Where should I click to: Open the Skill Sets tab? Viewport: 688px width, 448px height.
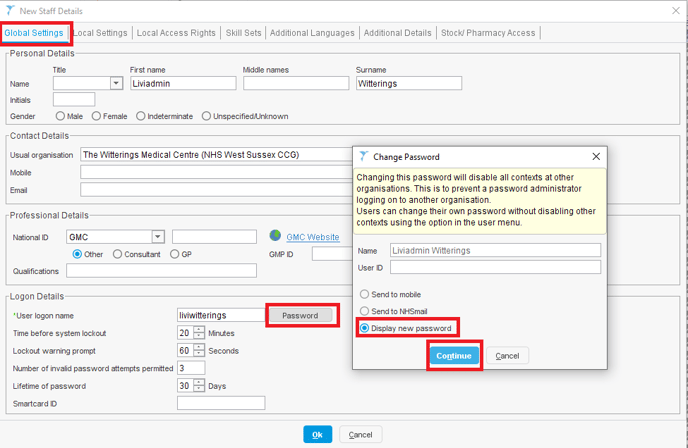(243, 33)
